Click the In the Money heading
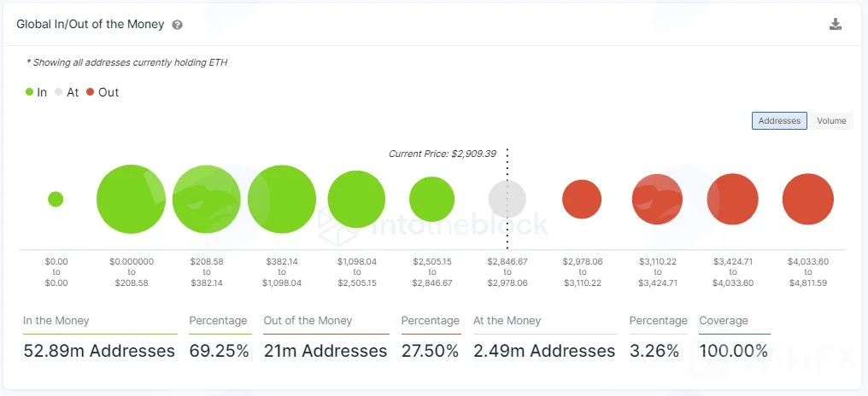868x396 pixels. (x=56, y=321)
